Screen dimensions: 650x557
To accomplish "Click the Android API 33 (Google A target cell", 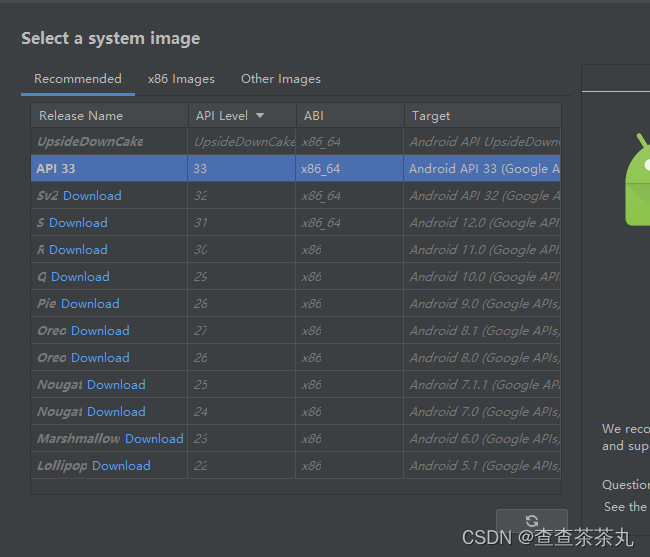I will (x=482, y=168).
